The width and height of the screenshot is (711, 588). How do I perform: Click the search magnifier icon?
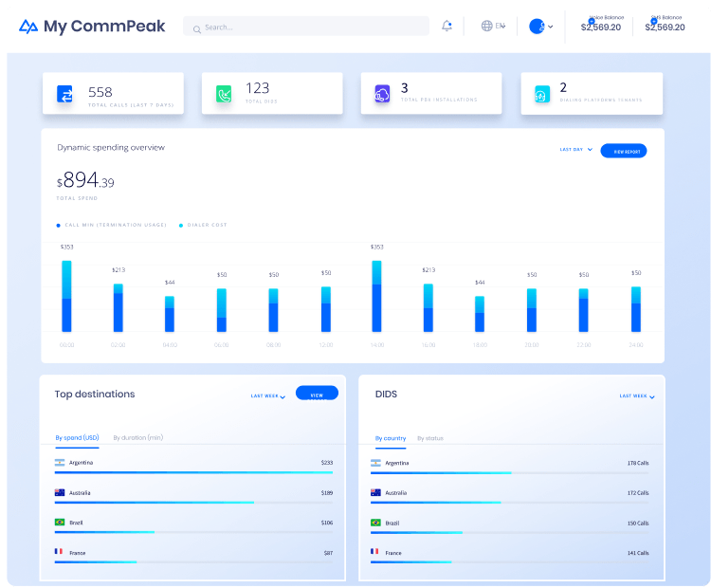coord(197,29)
